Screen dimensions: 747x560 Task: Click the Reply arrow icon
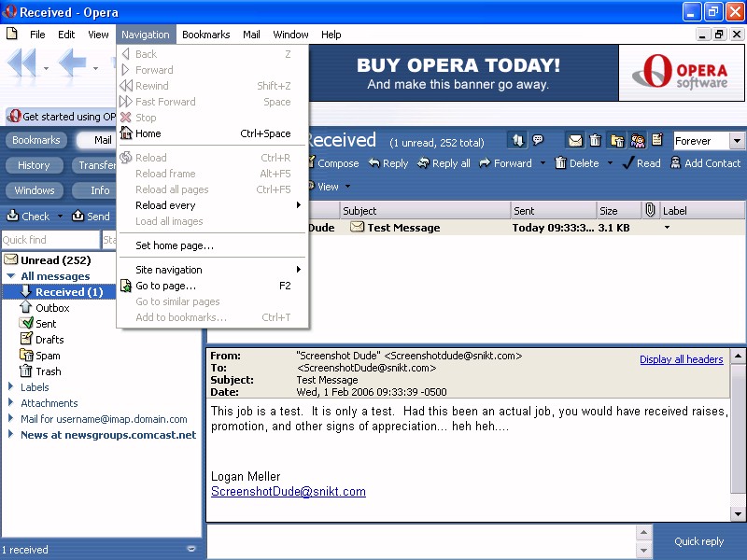point(374,163)
